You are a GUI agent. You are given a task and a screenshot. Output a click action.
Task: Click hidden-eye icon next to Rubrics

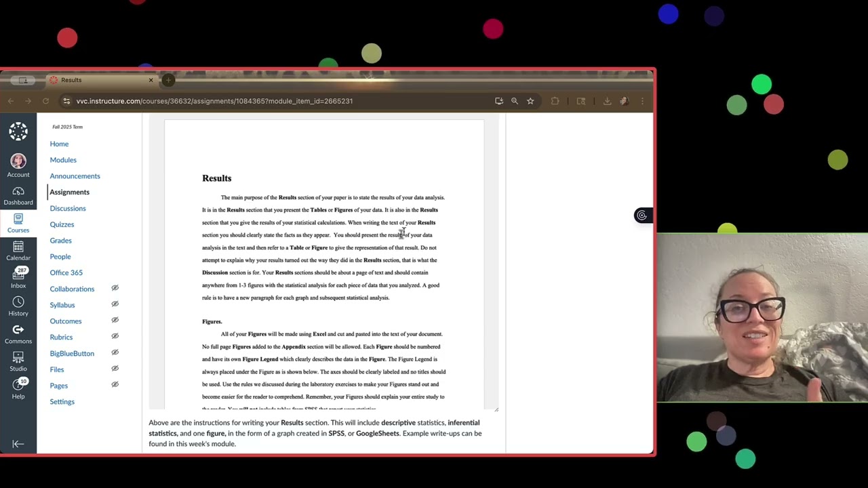(115, 336)
